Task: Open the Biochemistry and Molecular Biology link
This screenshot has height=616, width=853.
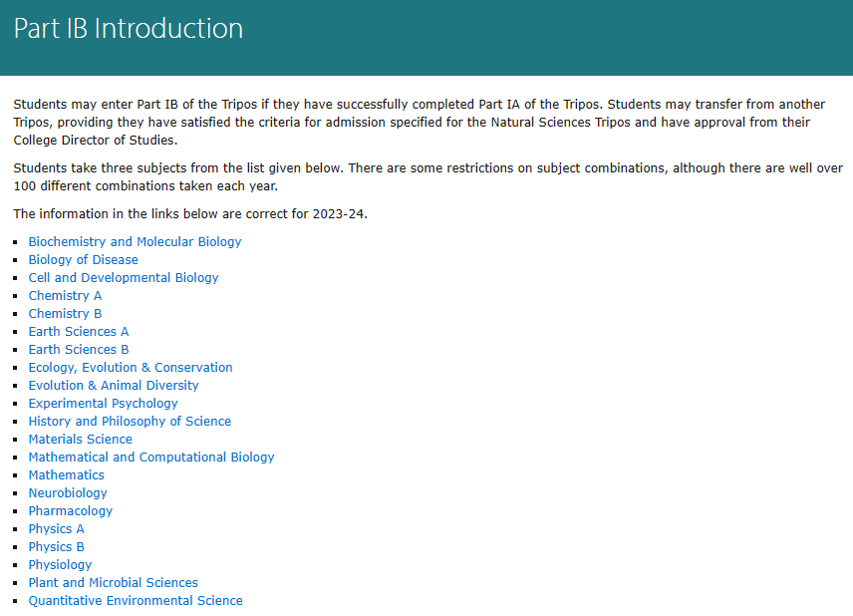Action: (x=135, y=242)
